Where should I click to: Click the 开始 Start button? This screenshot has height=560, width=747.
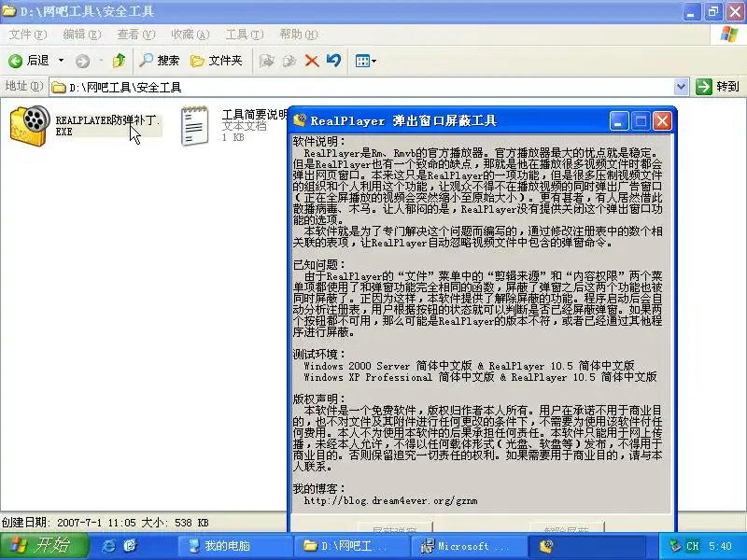[x=43, y=546]
